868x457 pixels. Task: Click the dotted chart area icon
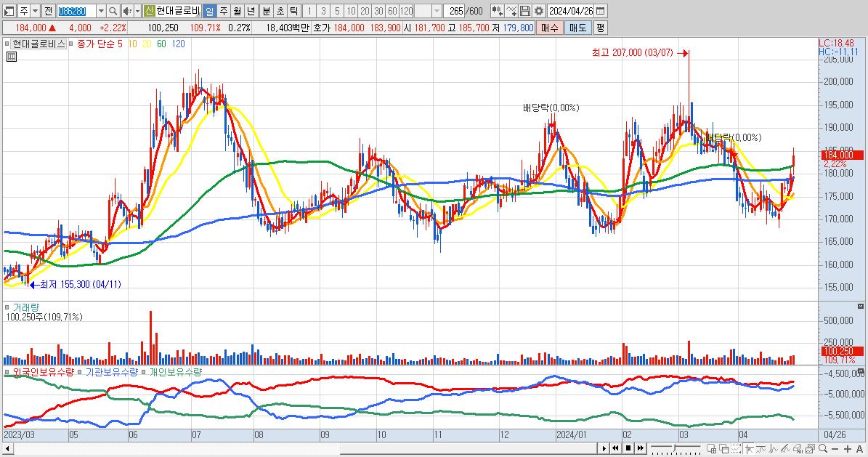point(737,449)
